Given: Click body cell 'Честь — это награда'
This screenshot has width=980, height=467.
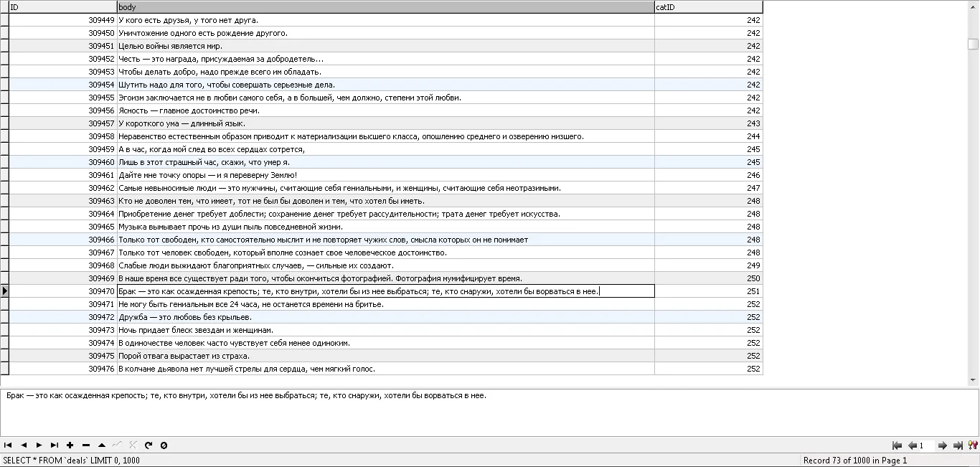Looking at the screenshot, I should pyautogui.click(x=386, y=59).
